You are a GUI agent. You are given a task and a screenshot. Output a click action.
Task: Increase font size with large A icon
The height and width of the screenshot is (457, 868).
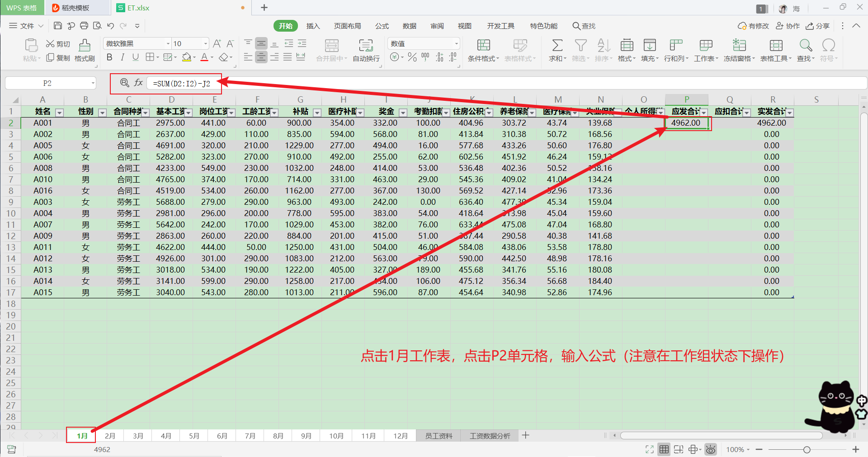pos(217,43)
